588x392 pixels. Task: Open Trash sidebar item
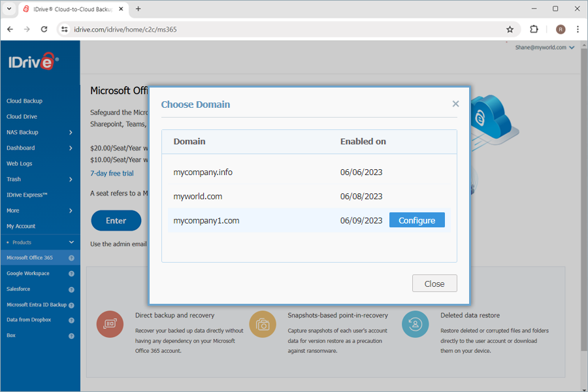pyautogui.click(x=14, y=179)
